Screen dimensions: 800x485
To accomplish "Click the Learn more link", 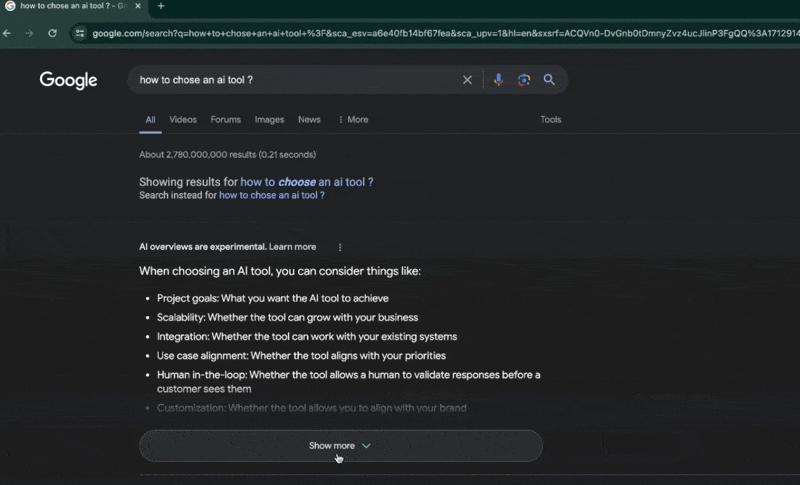I will point(292,247).
